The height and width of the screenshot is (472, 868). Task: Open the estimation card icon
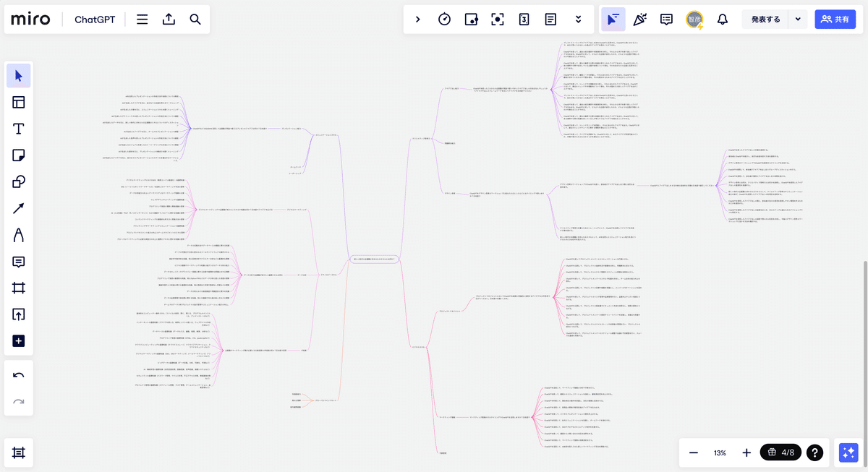click(x=524, y=20)
